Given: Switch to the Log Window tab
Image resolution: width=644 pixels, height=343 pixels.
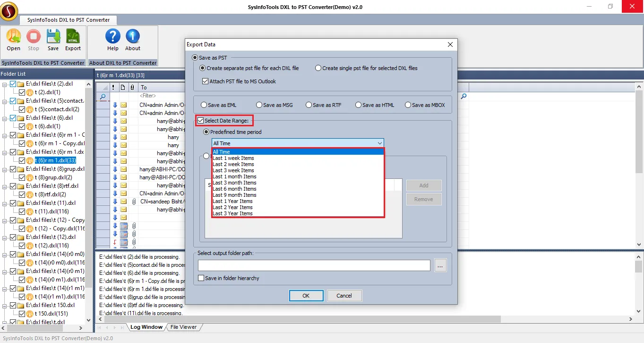Looking at the screenshot, I should 146,327.
